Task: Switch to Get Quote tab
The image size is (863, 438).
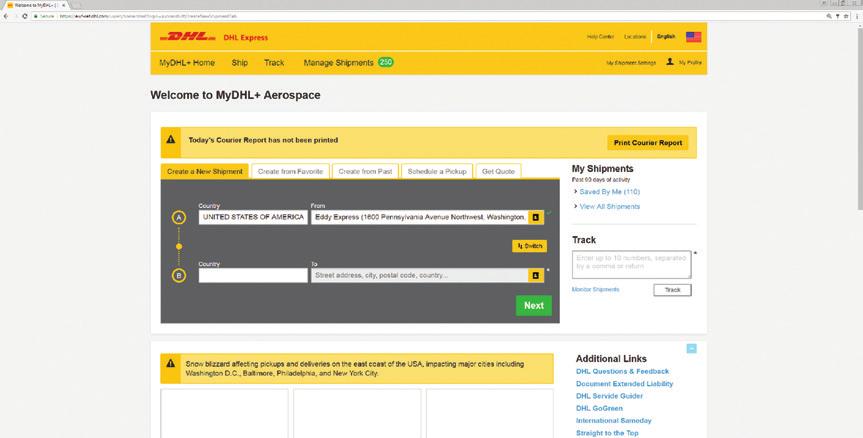Action: click(498, 172)
